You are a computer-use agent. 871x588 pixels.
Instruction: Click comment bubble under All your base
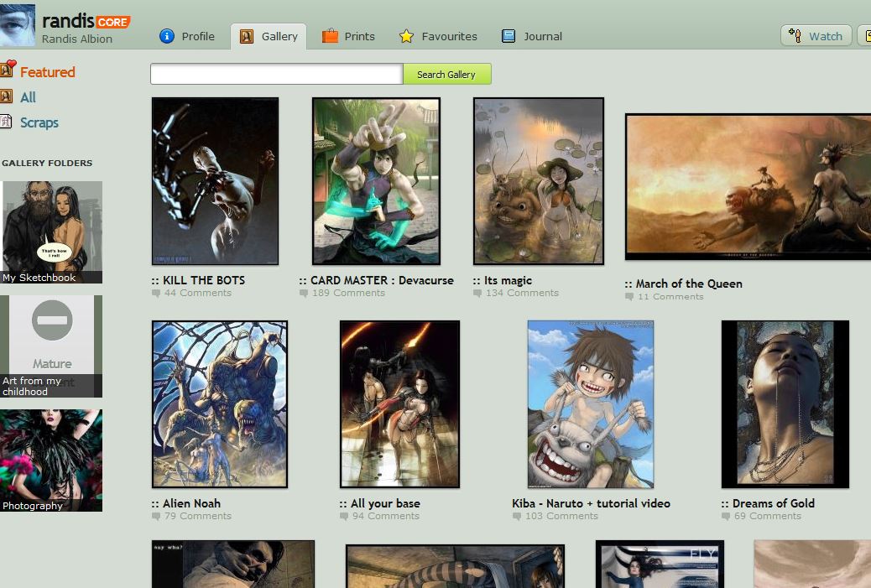[344, 517]
